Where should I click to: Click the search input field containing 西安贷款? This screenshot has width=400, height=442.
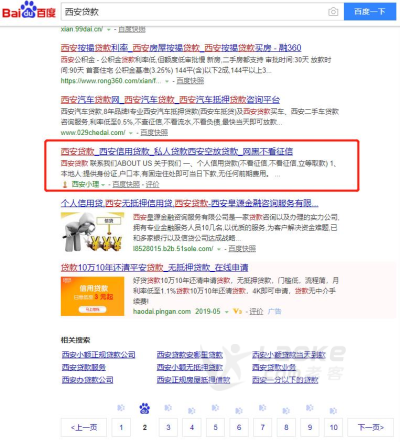195,12
